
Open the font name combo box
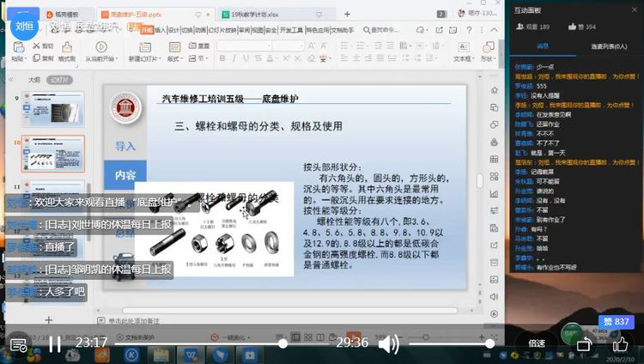click(245, 45)
